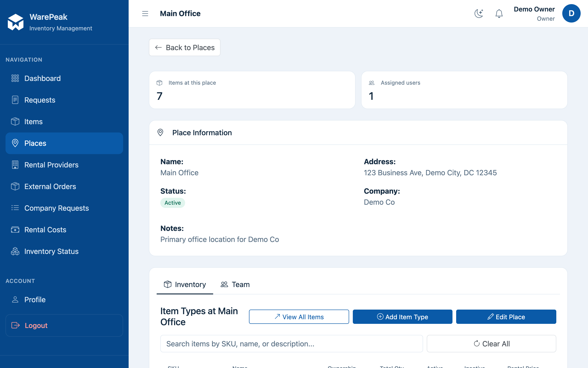The image size is (588, 368).
Task: Click the plus icon on Add Item Type
Action: pyautogui.click(x=380, y=316)
